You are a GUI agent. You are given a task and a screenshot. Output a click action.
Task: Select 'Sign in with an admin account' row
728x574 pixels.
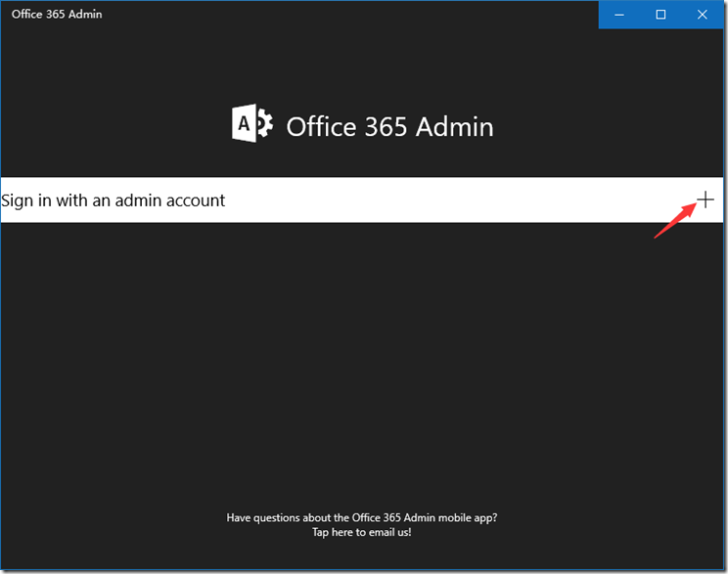(x=362, y=200)
